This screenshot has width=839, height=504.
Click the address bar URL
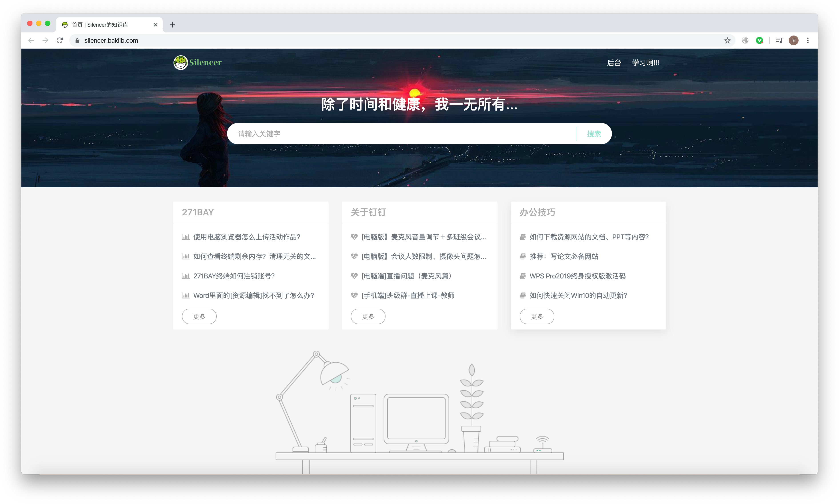111,40
